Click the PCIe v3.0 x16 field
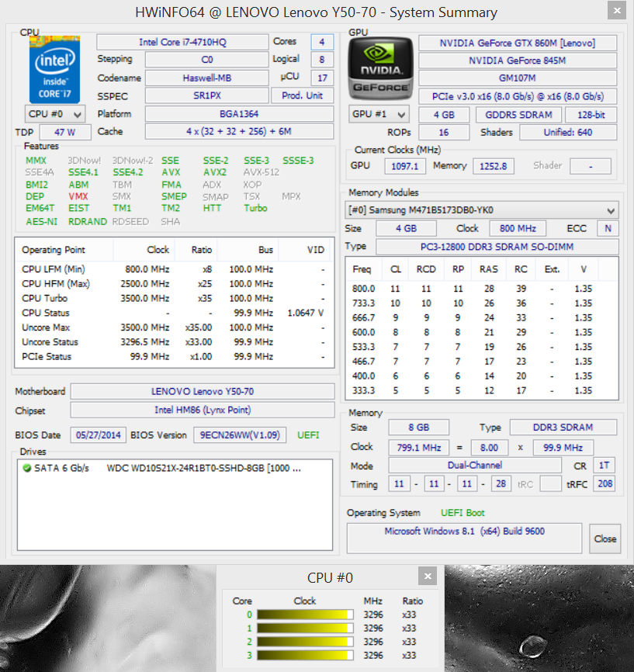This screenshot has height=672, width=634. pyautogui.click(x=518, y=96)
